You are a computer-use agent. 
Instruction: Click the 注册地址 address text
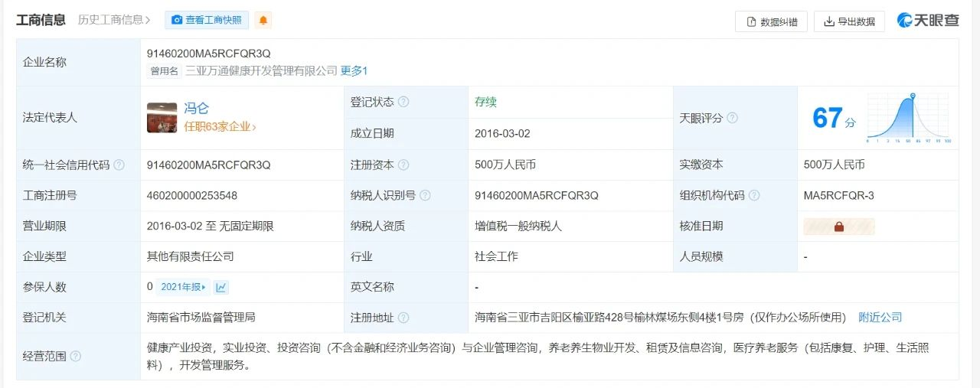click(x=661, y=317)
